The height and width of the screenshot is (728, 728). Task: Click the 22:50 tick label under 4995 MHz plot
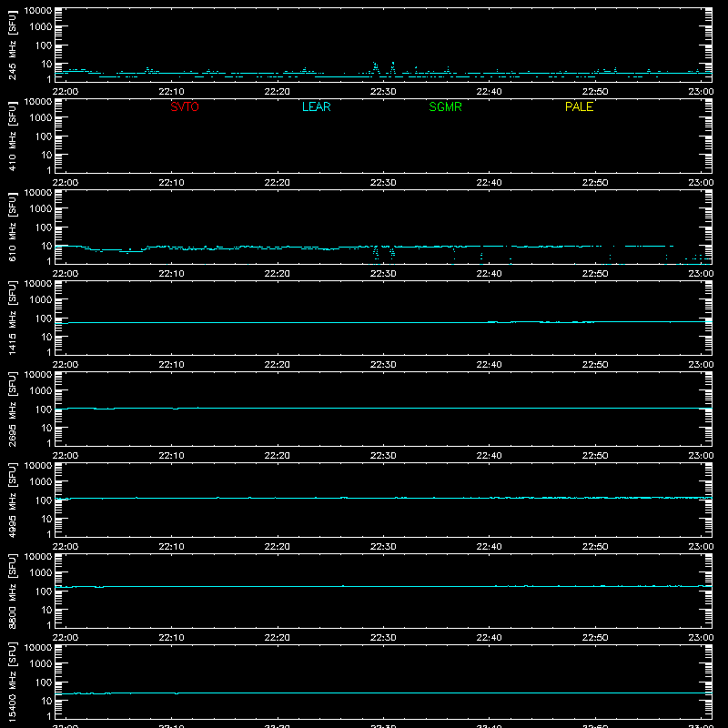pyautogui.click(x=595, y=547)
